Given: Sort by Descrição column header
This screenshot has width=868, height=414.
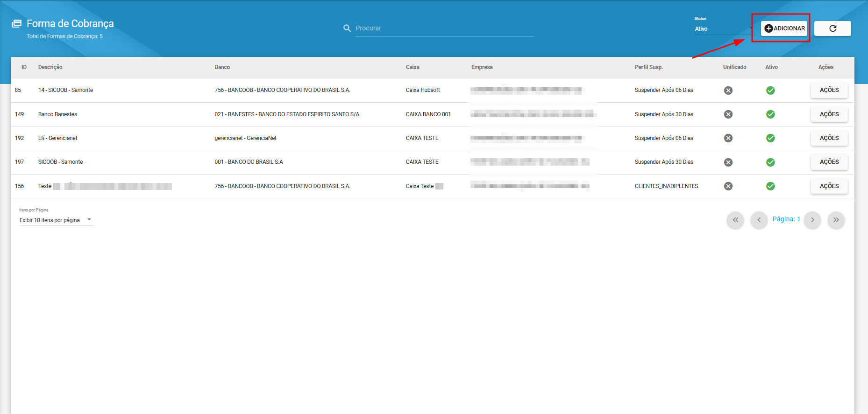Looking at the screenshot, I should tap(50, 67).
